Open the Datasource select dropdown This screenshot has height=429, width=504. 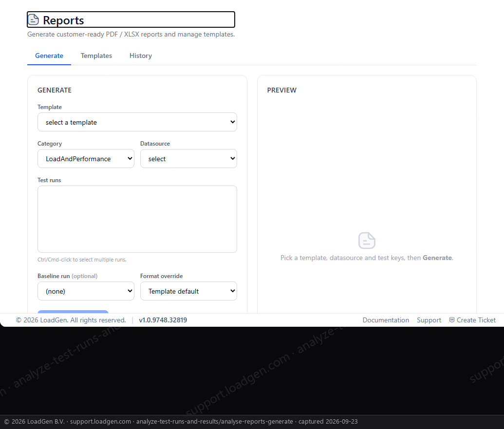coord(188,158)
